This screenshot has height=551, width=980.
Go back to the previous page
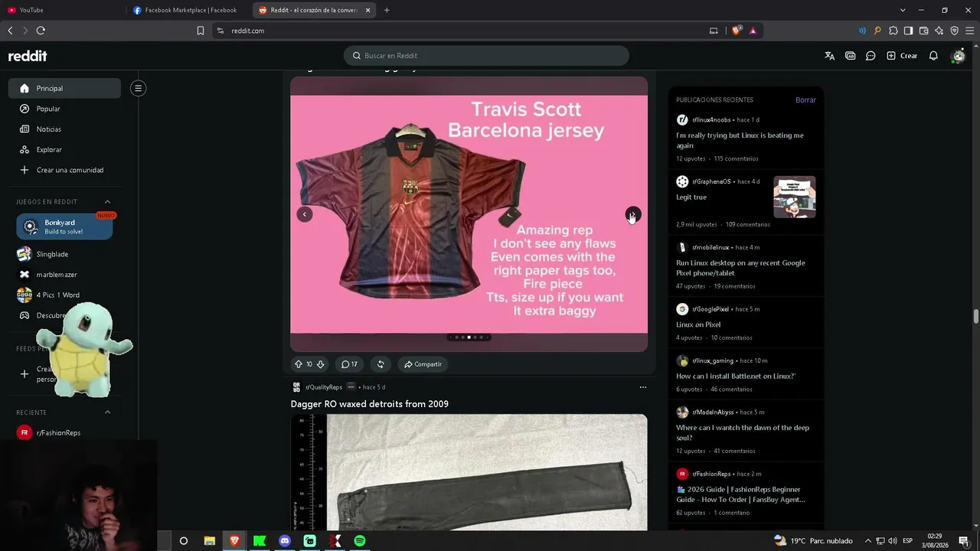(10, 31)
